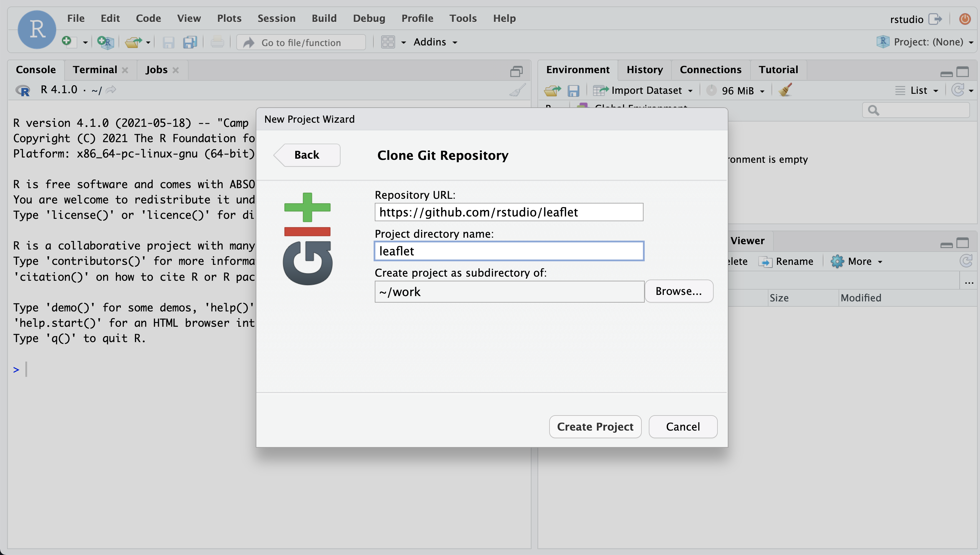Image resolution: width=980 pixels, height=555 pixels.
Task: Open the Import Dataset dropdown
Action: [643, 90]
